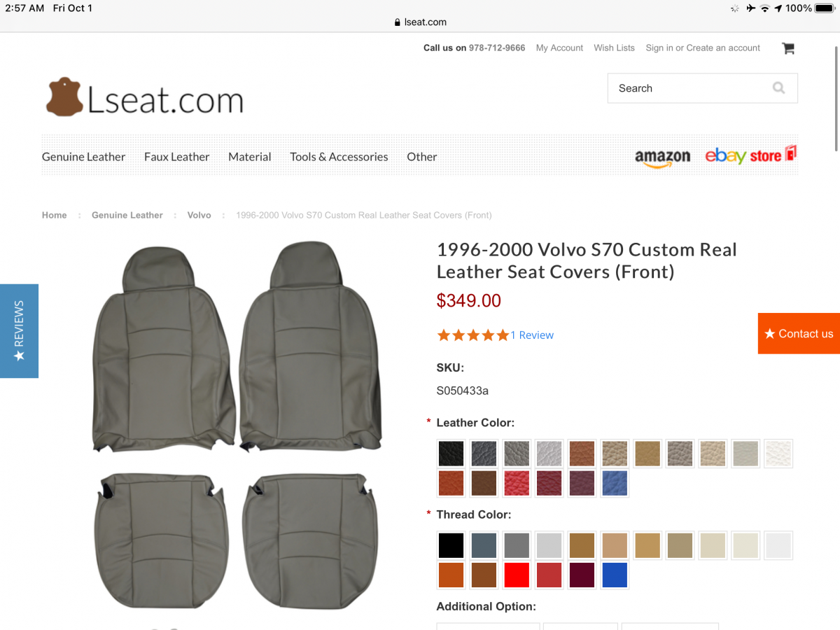Click the Volvo breadcrumb link
The image size is (840, 630).
pyautogui.click(x=199, y=215)
